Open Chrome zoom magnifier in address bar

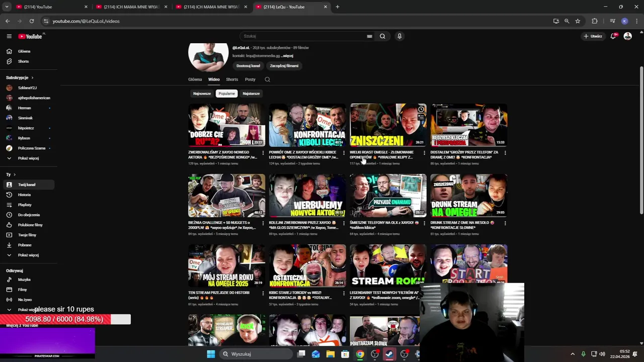coord(567,21)
